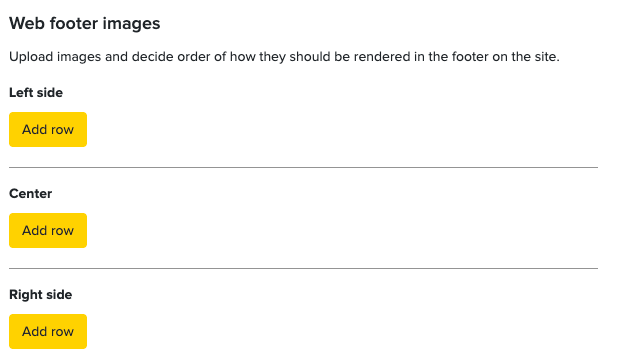
Task: Click Add row under Center
Action: click(48, 231)
